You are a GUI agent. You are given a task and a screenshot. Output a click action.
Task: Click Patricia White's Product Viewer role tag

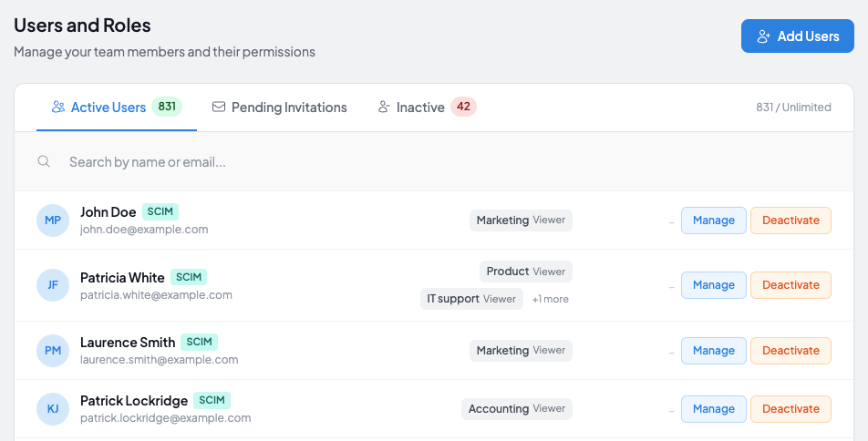[x=526, y=272]
